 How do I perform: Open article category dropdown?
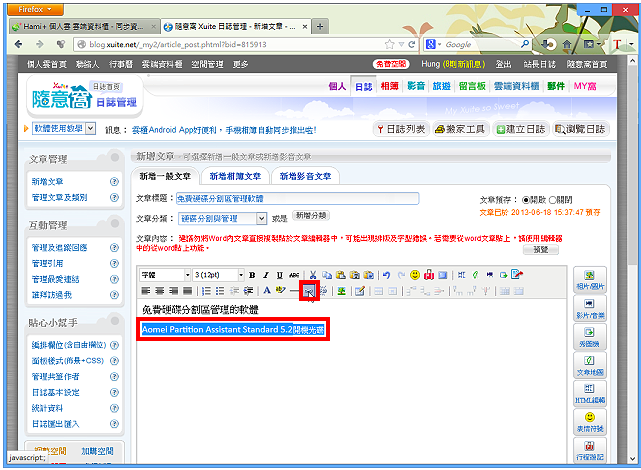point(222,219)
